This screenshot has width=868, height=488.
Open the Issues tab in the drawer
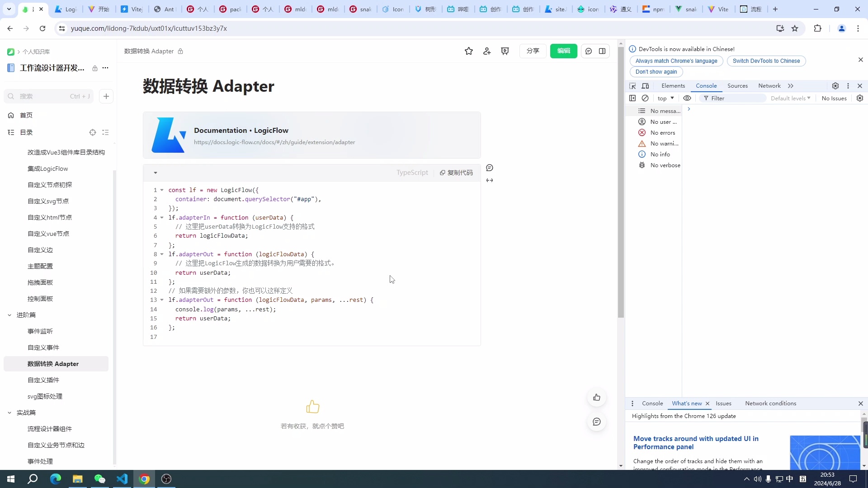[x=723, y=404]
